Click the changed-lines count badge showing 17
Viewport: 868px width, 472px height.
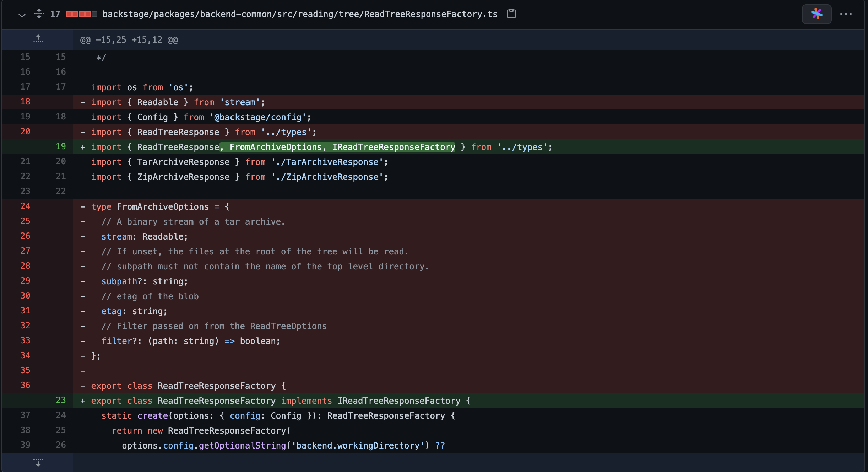click(x=55, y=14)
